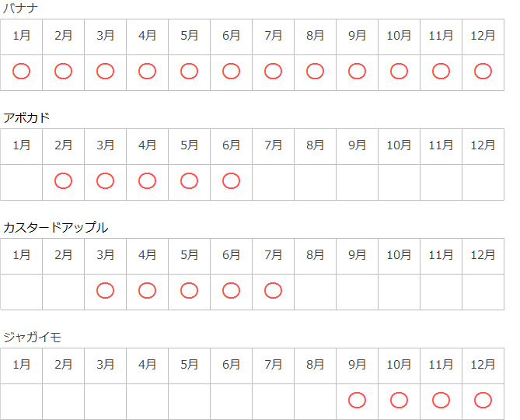Click the potato October circle marker

point(399,401)
